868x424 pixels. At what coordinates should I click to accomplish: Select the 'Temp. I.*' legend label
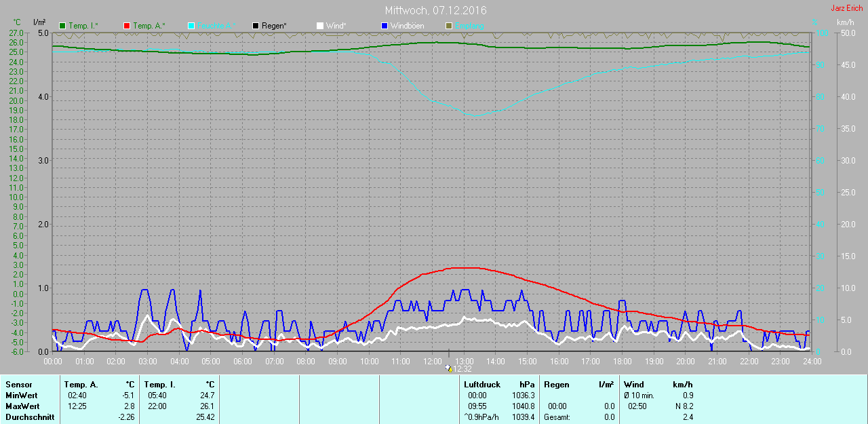pos(83,26)
